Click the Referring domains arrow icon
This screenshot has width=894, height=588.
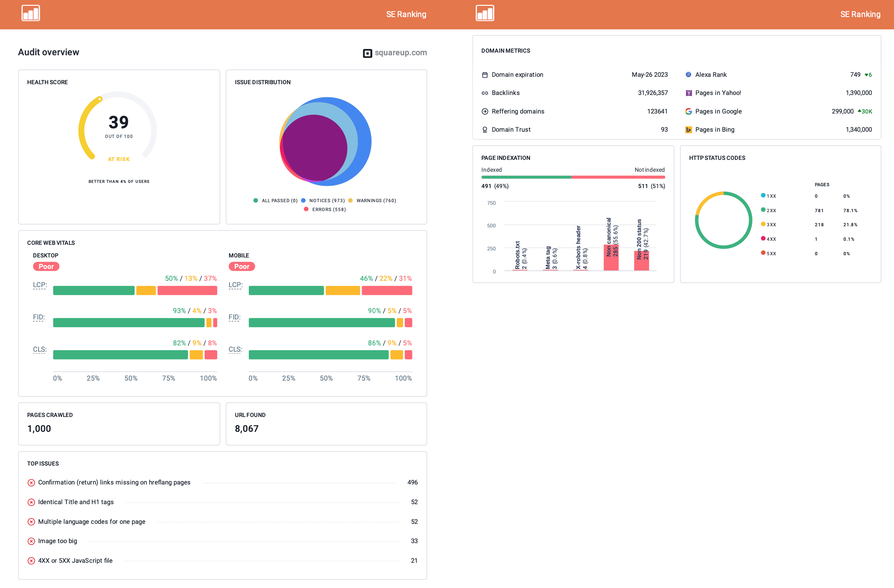(x=485, y=111)
